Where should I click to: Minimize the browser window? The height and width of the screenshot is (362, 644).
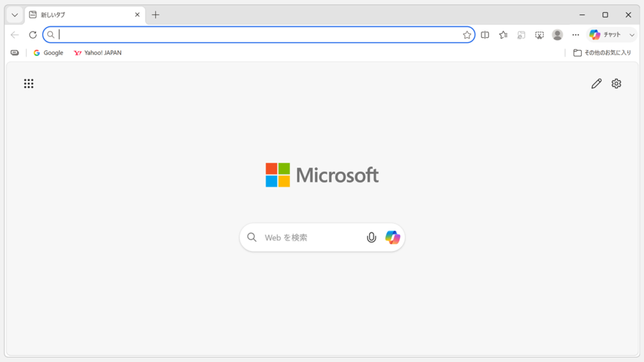(582, 15)
